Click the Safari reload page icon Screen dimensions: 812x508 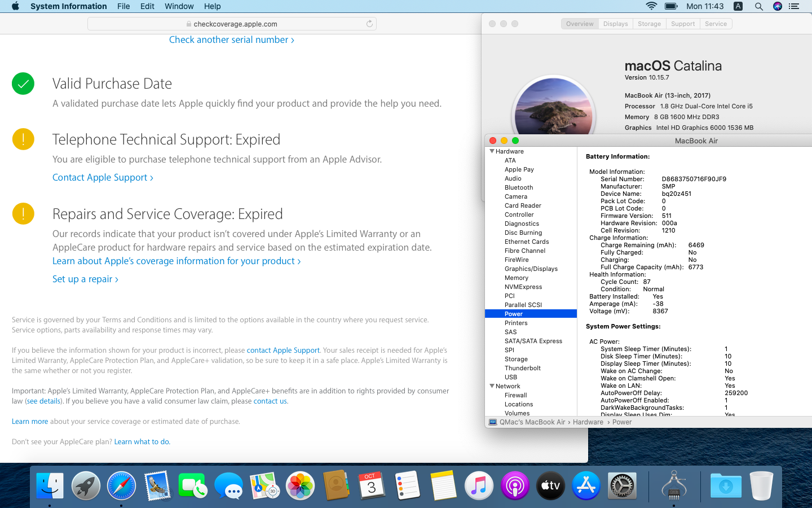(369, 24)
